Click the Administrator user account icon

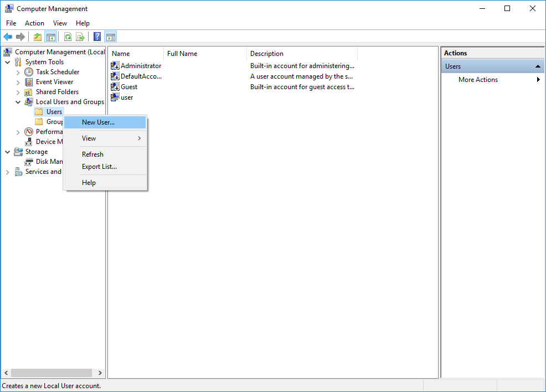115,65
